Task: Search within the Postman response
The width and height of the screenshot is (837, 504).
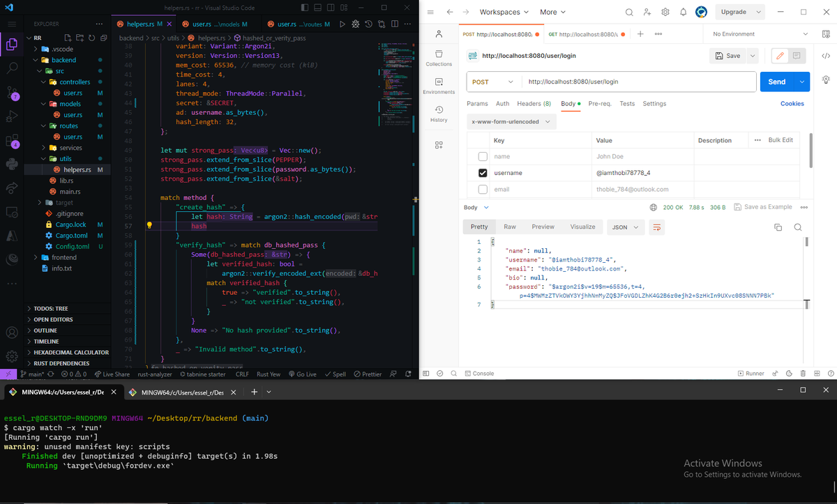Action: click(x=797, y=227)
